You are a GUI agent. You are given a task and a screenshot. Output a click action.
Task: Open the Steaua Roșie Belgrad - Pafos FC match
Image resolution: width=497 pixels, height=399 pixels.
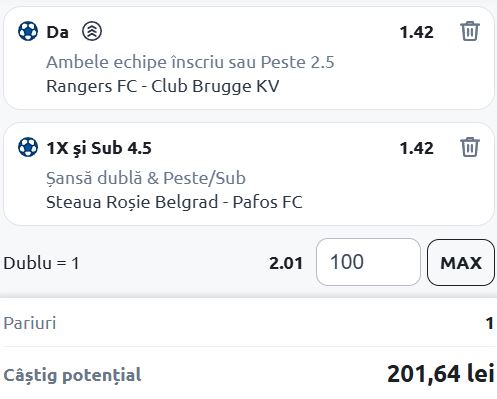click(174, 202)
